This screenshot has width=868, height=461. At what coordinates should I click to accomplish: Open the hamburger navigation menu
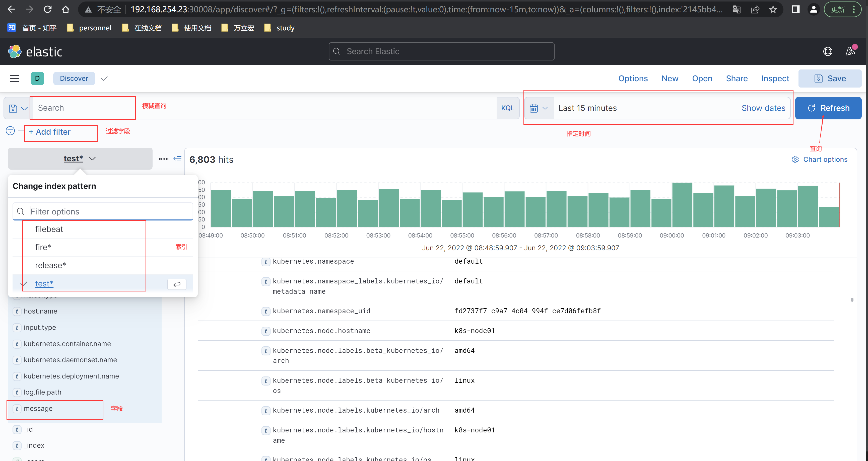click(x=15, y=79)
